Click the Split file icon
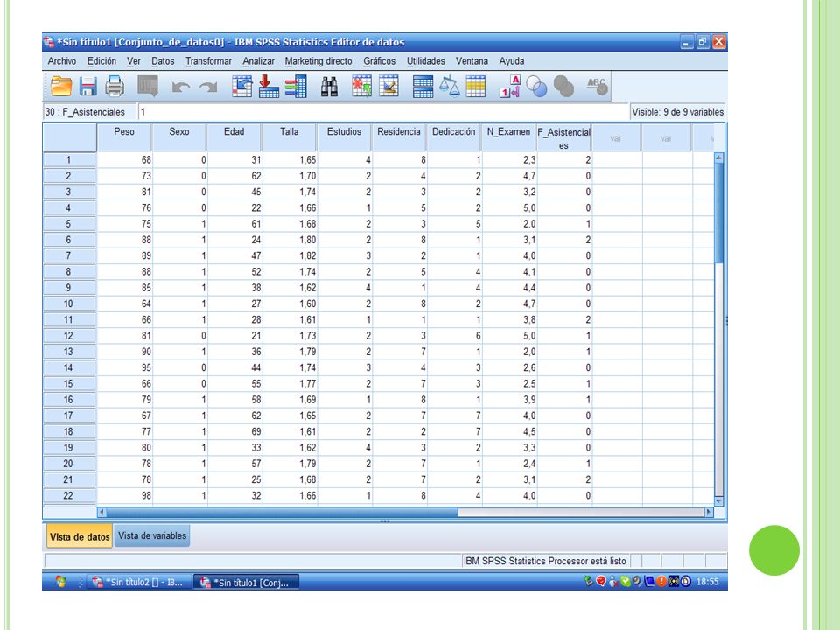The height and width of the screenshot is (630, 840). (x=423, y=87)
